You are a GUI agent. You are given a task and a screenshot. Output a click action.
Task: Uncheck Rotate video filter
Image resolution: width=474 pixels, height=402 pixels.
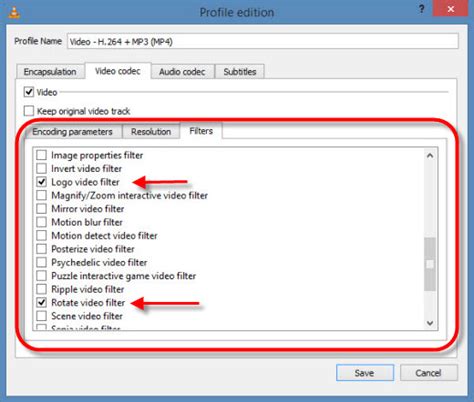tap(41, 302)
